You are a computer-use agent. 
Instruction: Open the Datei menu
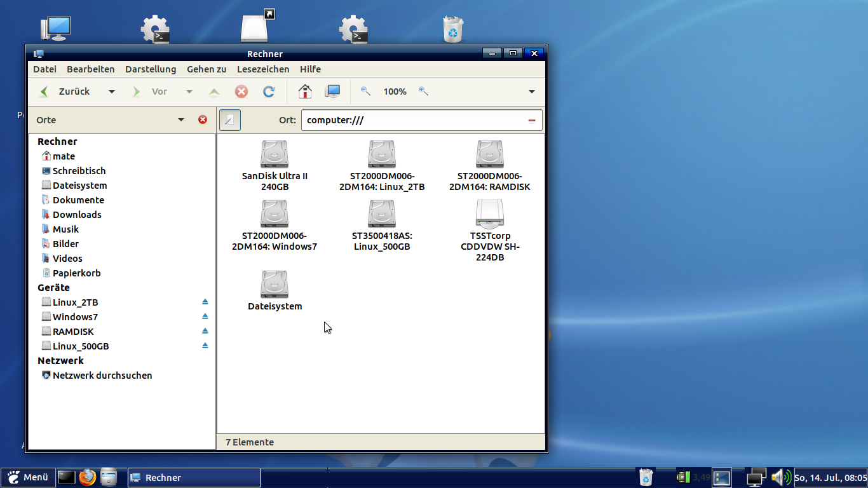(44, 69)
